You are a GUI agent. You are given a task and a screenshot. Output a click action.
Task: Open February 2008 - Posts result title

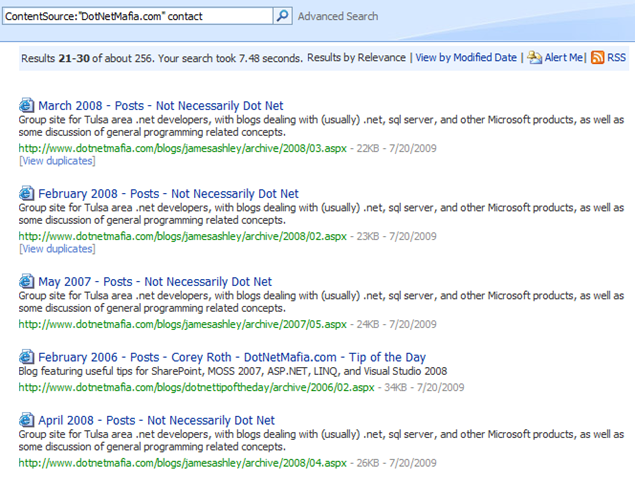tap(168, 194)
